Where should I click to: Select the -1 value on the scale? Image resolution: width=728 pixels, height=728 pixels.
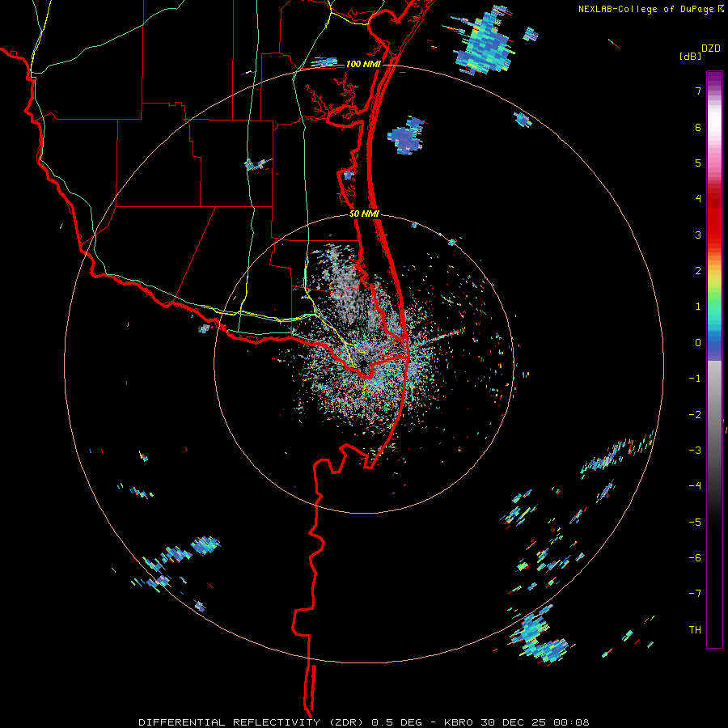[695, 379]
